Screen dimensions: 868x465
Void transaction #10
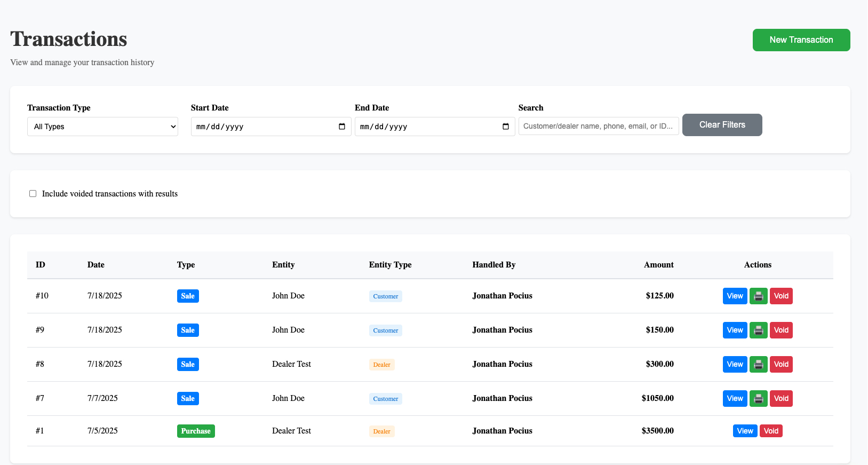tap(781, 296)
